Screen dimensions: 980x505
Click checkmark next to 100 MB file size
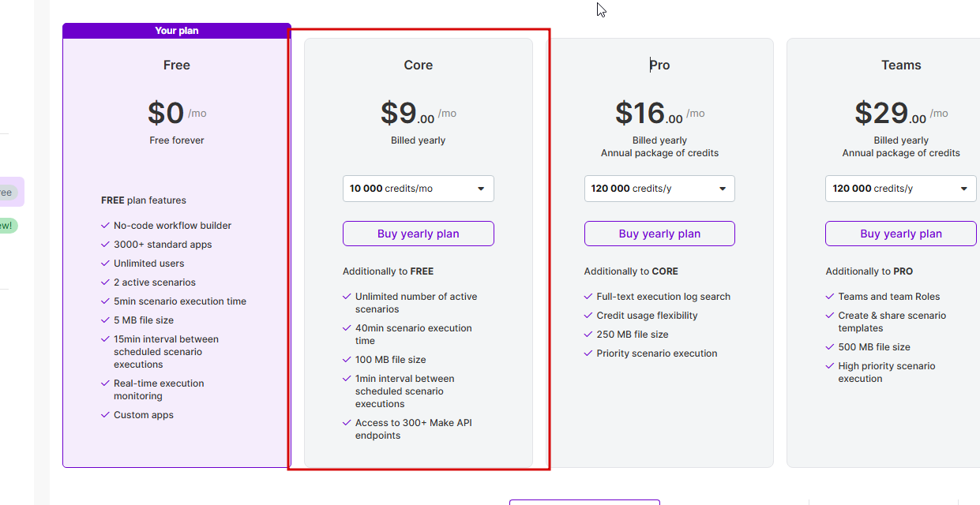(x=347, y=360)
